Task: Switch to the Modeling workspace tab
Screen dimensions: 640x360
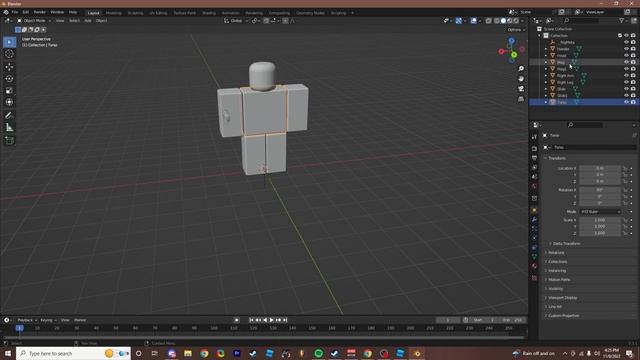Action: (113, 13)
